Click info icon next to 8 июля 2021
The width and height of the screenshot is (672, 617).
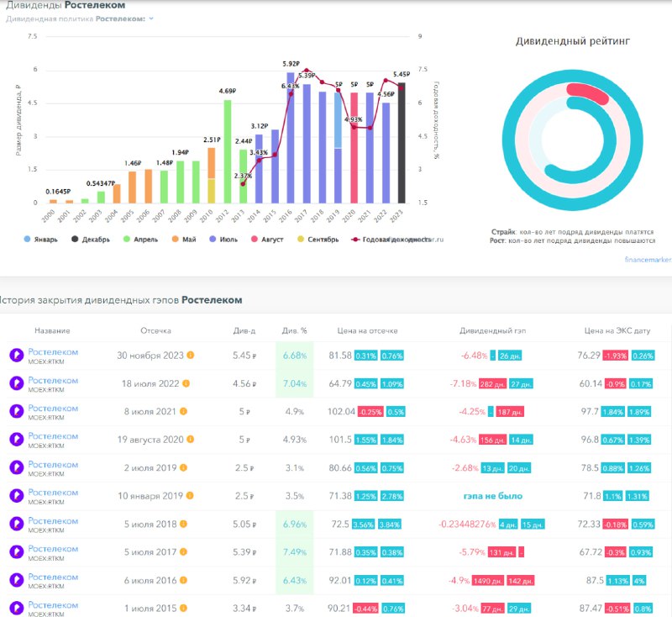coord(183,411)
